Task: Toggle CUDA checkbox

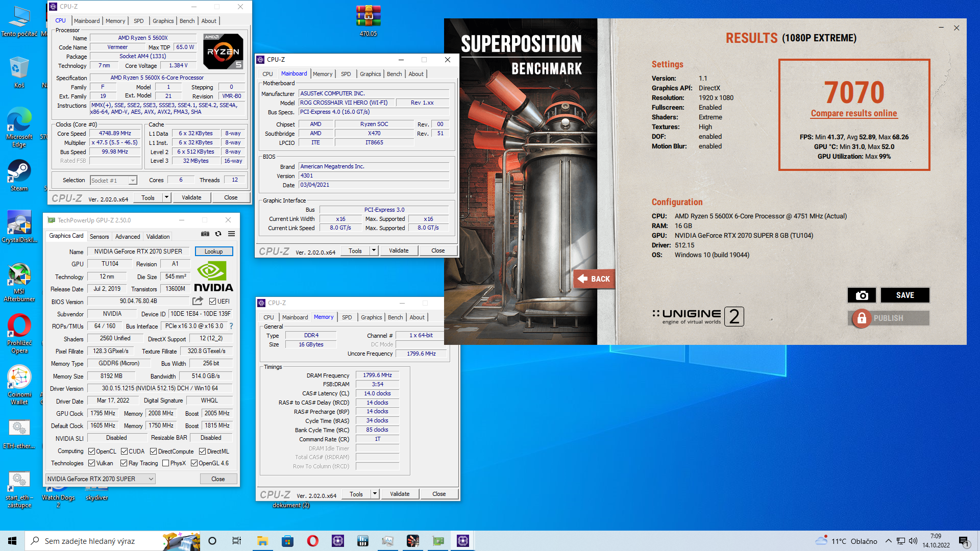Action: pyautogui.click(x=124, y=452)
